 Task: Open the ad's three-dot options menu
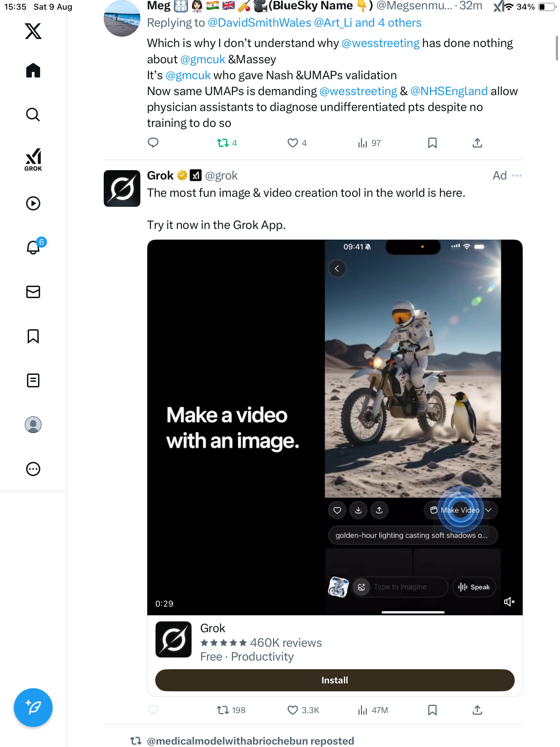tap(517, 176)
